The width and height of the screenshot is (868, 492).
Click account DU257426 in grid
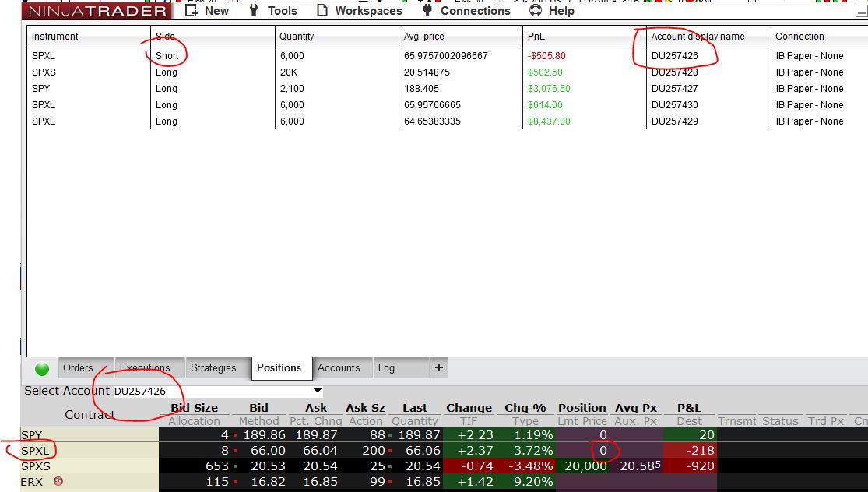(x=675, y=56)
